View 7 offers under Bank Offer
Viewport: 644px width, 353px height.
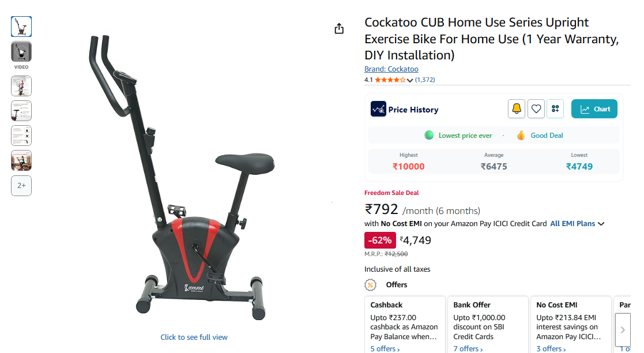(468, 348)
